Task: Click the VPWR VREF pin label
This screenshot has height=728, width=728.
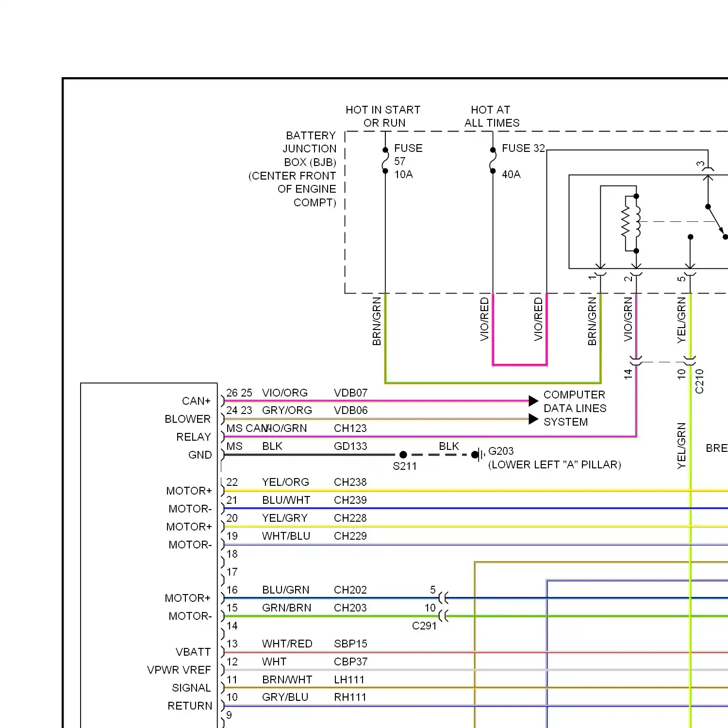Action: click(179, 670)
